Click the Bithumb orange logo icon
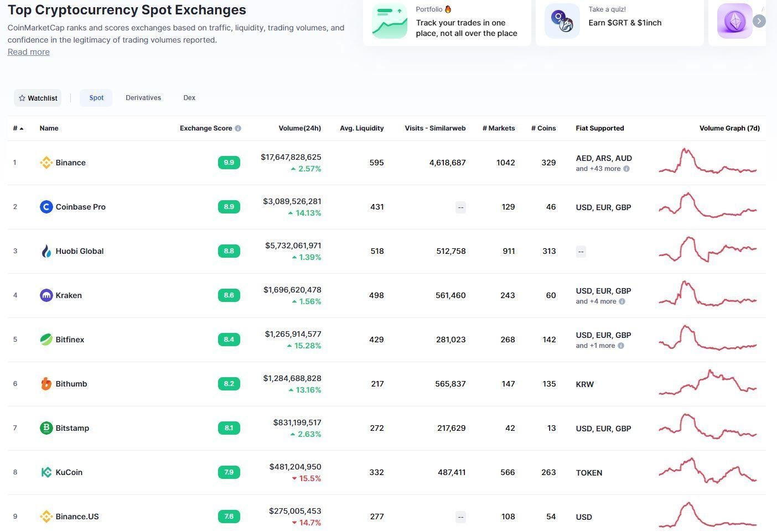 pos(46,384)
